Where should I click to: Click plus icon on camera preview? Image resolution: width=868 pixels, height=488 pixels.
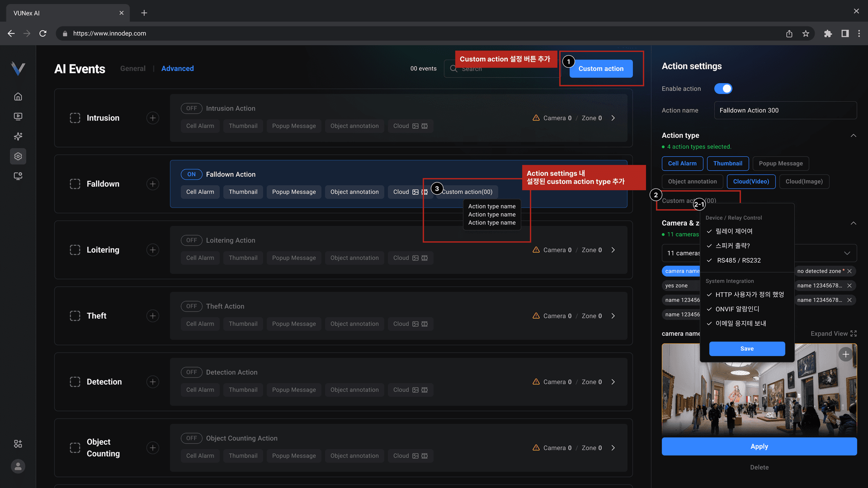(x=845, y=355)
